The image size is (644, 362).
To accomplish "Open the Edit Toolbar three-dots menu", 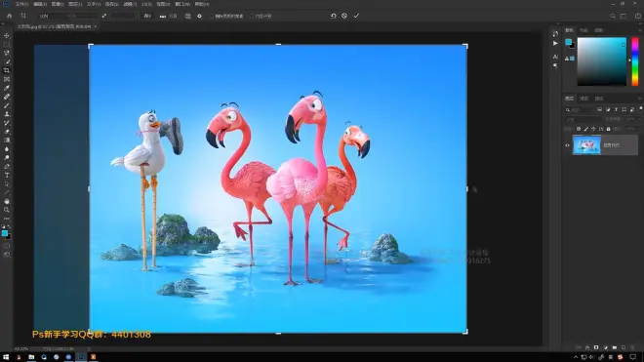I will (7, 219).
